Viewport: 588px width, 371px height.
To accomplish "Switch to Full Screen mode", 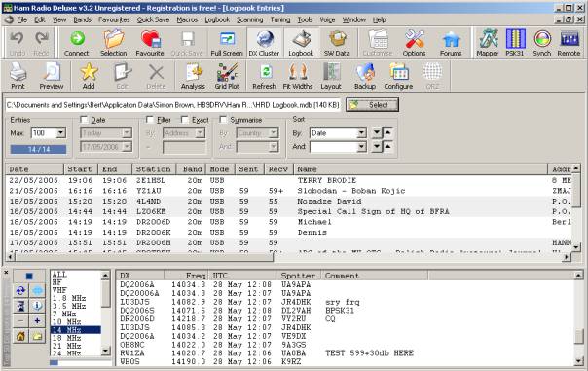I will 227,44.
